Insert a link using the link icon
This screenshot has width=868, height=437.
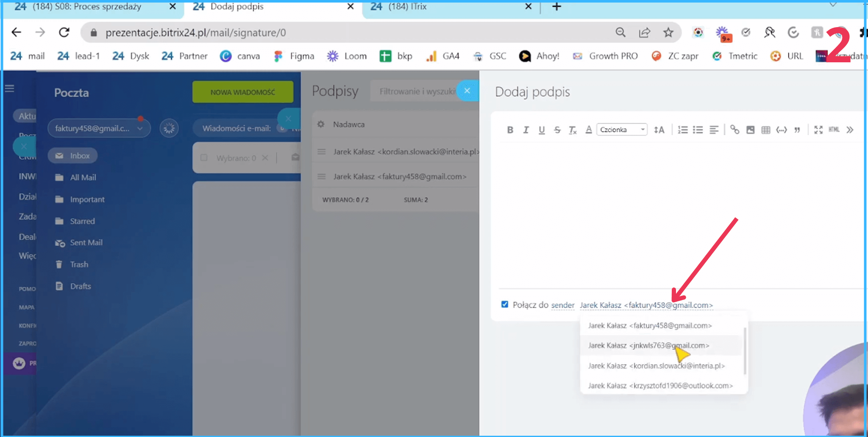734,130
